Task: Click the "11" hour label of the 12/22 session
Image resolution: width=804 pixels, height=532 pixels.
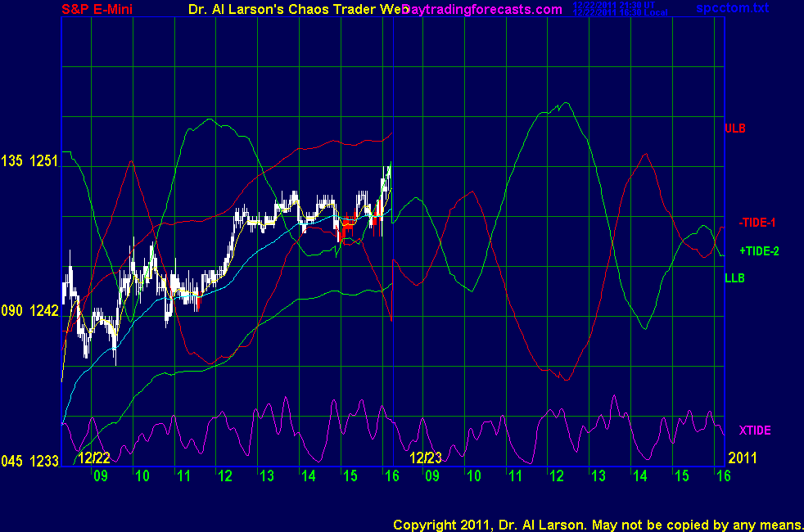Action: click(183, 476)
